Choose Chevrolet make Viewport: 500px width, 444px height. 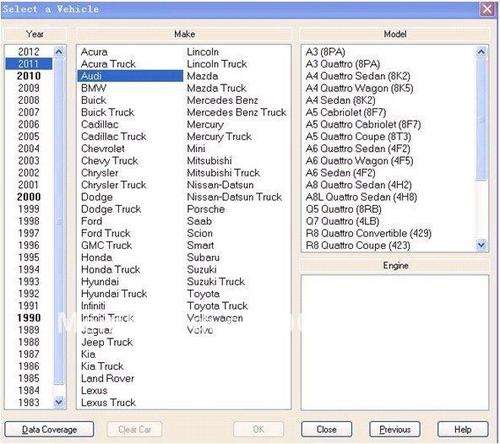(103, 149)
